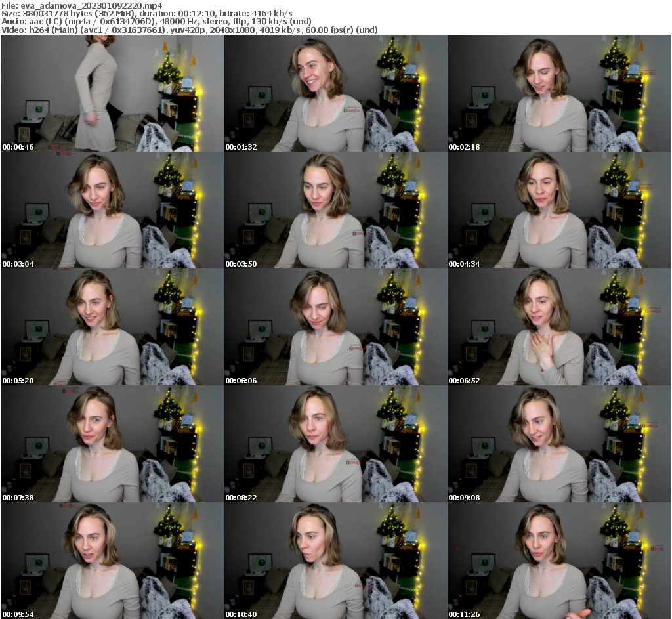Open the thumbnail at timestamp 00:08:22
672x619 pixels.
pyautogui.click(x=335, y=444)
